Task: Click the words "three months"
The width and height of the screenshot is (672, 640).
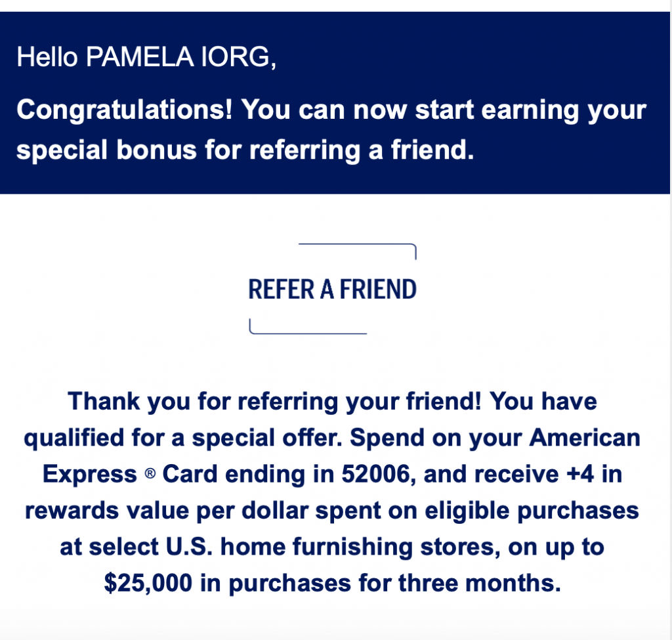Action: coord(498,584)
